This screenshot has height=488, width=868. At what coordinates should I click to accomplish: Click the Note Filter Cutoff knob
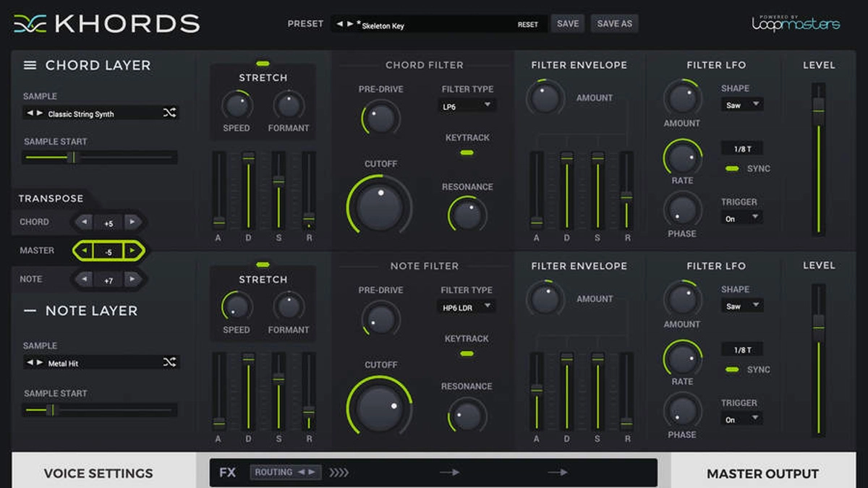coord(380,408)
